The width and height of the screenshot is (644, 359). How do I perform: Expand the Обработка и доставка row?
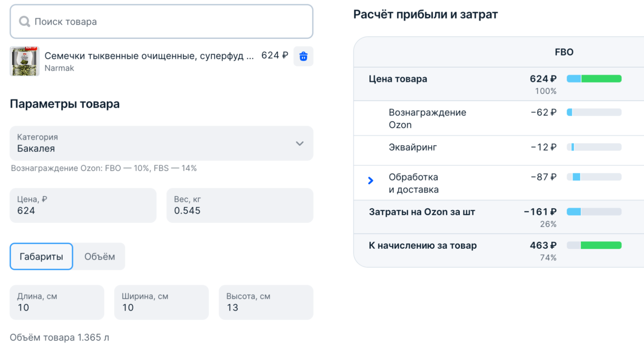(x=371, y=181)
